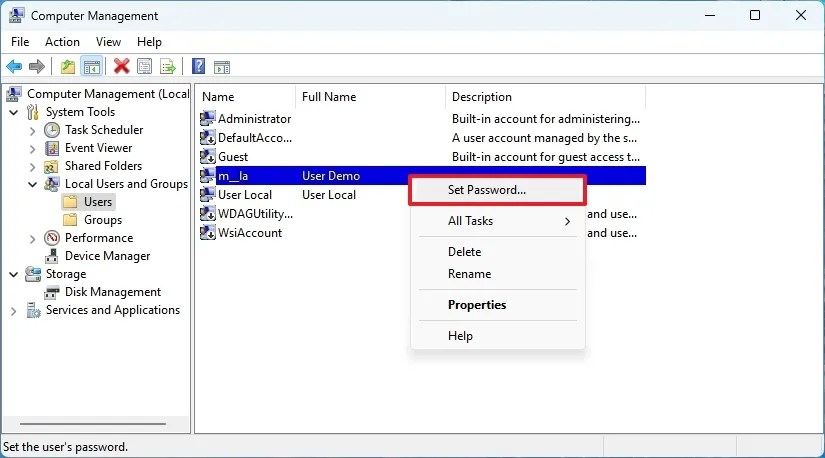The width and height of the screenshot is (825, 458).
Task: Click the Shared Folders icon in tree
Action: point(51,166)
